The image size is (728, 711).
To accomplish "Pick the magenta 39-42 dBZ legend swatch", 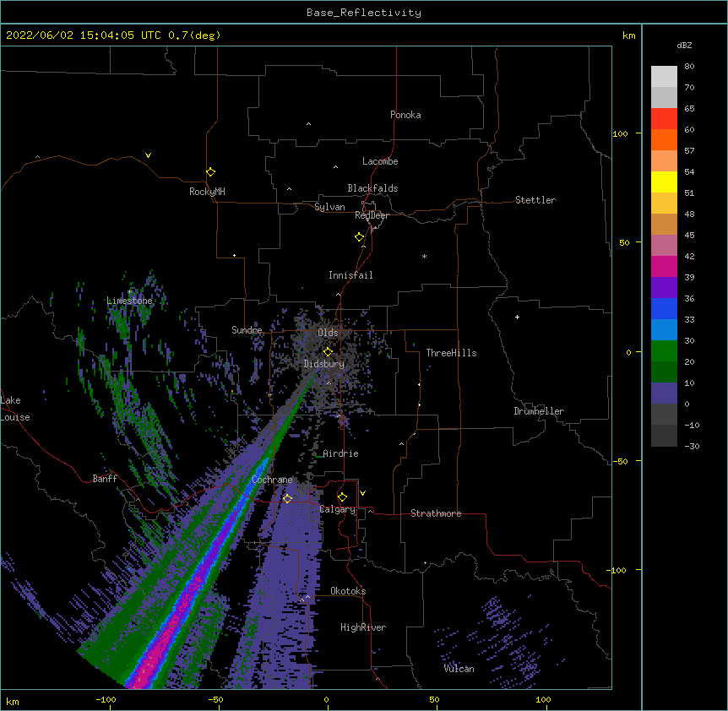I will click(x=664, y=266).
